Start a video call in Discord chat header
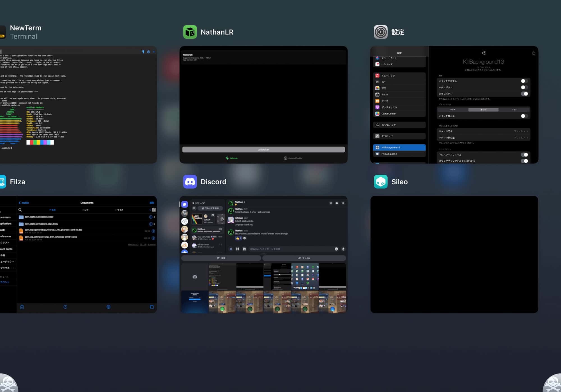 click(x=337, y=203)
